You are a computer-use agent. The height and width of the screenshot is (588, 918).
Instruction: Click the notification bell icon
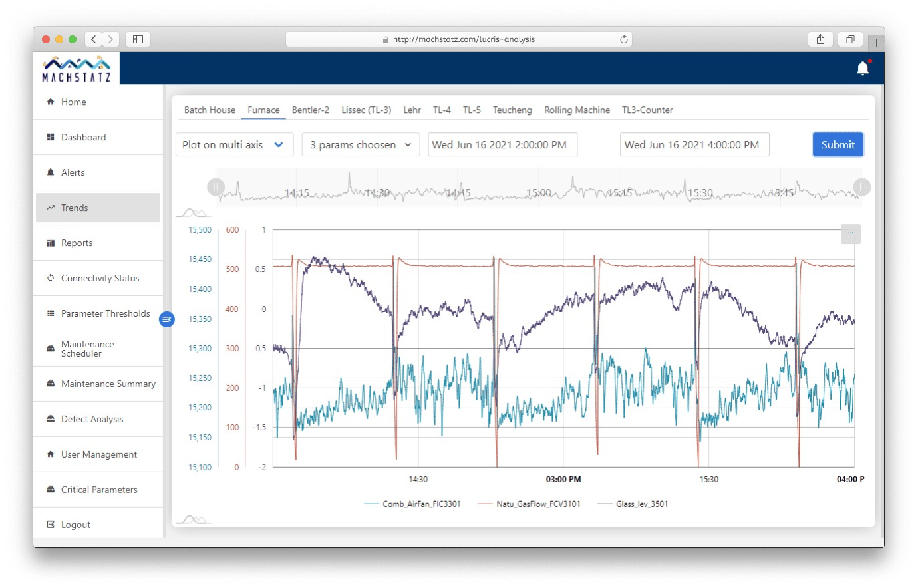coord(863,69)
